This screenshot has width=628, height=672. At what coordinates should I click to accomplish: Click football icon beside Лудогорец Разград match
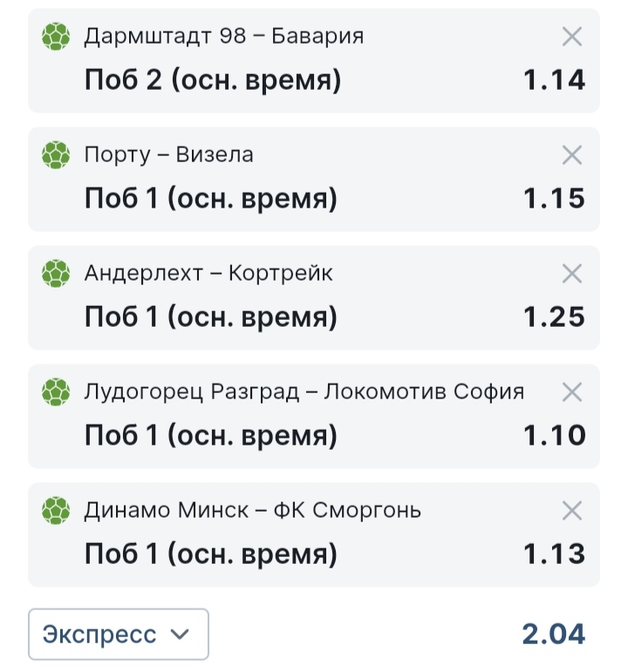[x=56, y=392]
